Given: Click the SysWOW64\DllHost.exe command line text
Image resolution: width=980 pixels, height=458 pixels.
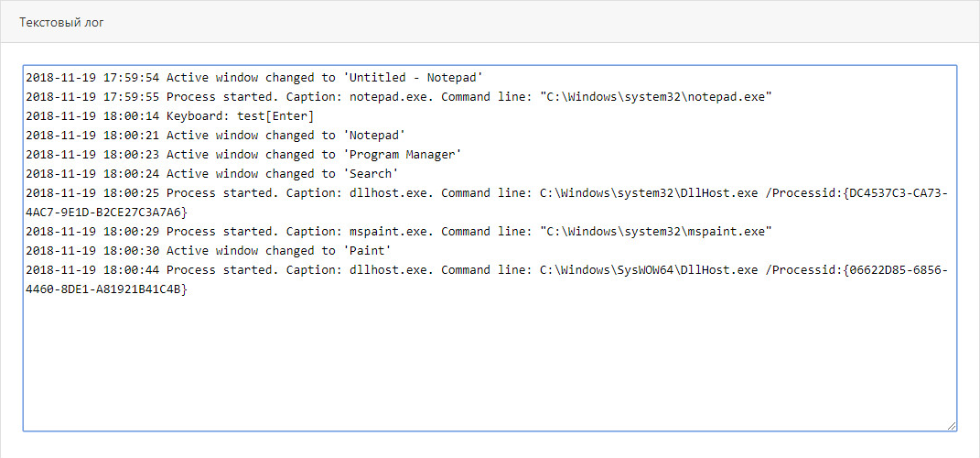Looking at the screenshot, I should click(648, 270).
